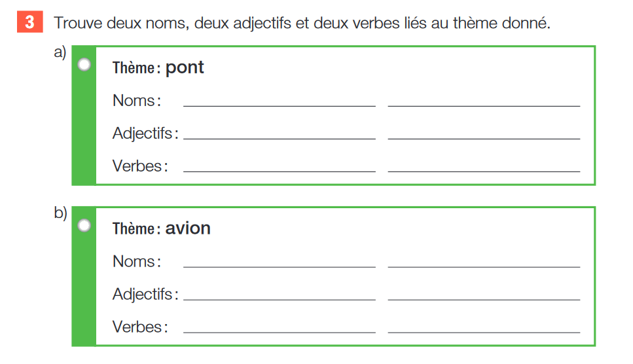
Task: Click the theme word "avion"
Action: (188, 228)
